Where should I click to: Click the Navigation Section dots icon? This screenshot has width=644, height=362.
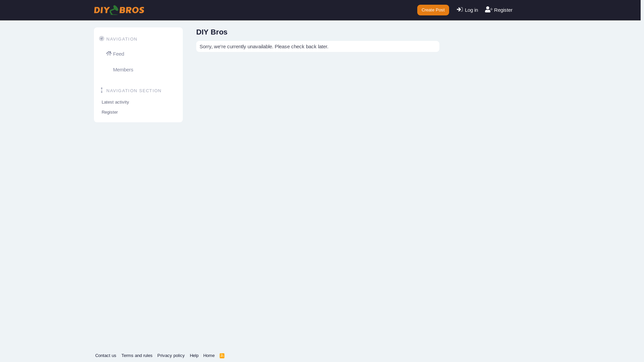click(102, 90)
